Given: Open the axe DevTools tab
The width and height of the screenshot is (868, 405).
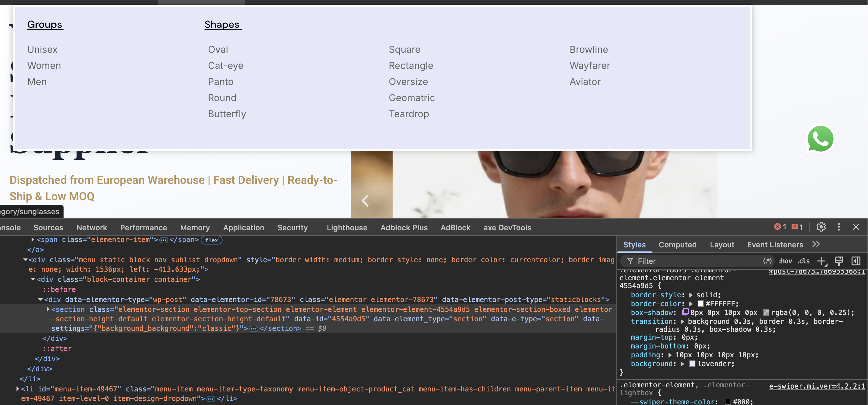Looking at the screenshot, I should [x=507, y=227].
